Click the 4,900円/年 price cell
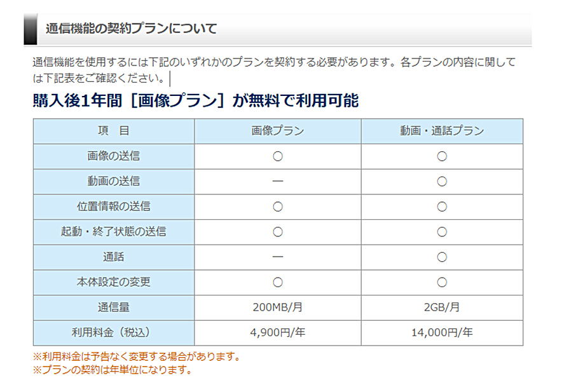 [x=277, y=332]
